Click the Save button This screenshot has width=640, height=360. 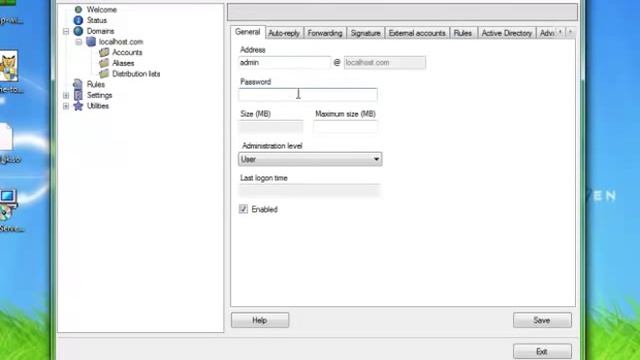(542, 320)
